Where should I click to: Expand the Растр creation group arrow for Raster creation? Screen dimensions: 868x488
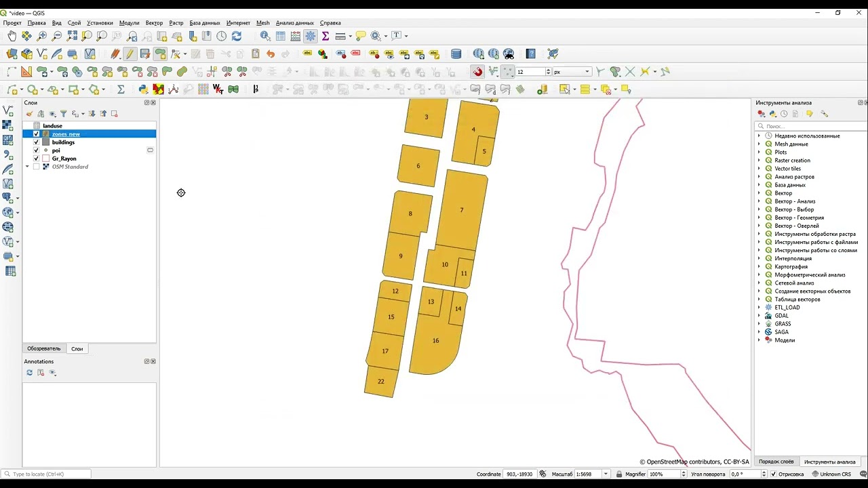[759, 161]
